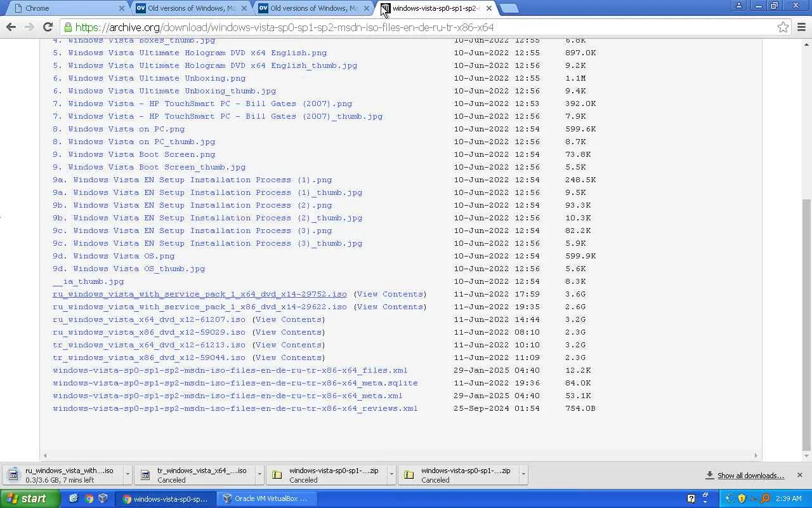
Task: Click the 25-Sep-2024 01:54 date text
Action: pyautogui.click(x=497, y=408)
